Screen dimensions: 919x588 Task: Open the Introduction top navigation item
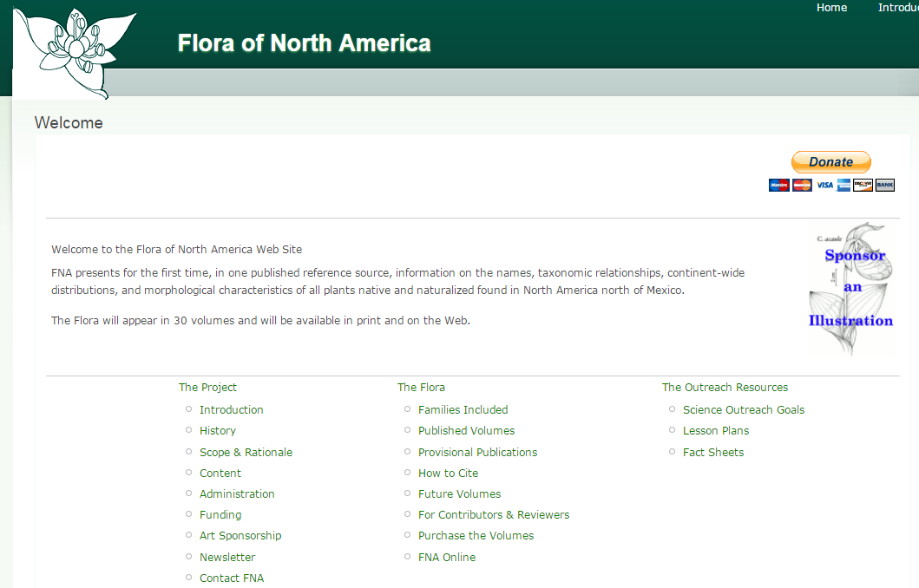click(897, 8)
